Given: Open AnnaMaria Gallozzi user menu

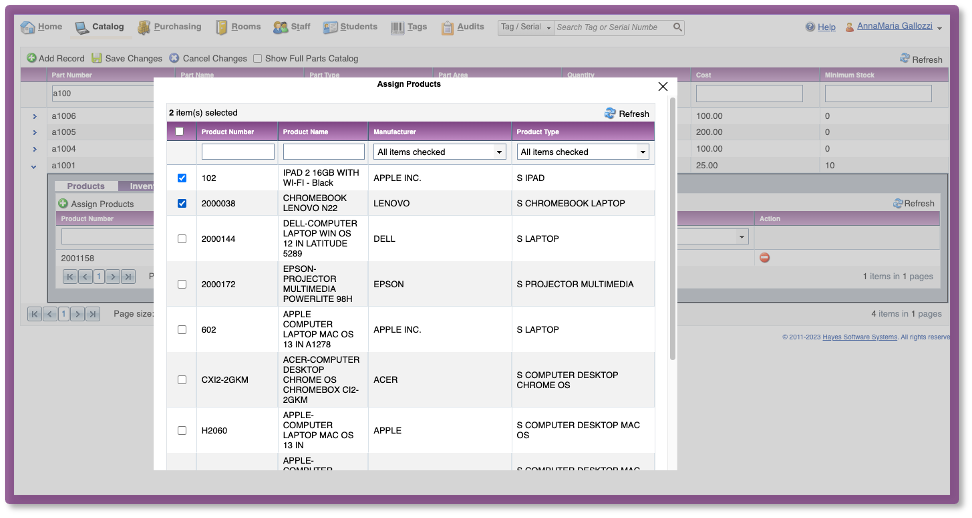Looking at the screenshot, I should 895,27.
